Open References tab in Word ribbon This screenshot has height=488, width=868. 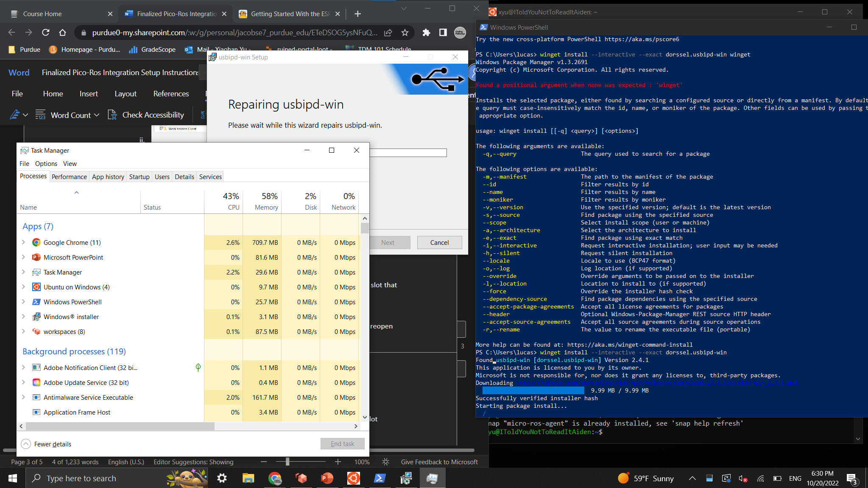click(x=171, y=94)
